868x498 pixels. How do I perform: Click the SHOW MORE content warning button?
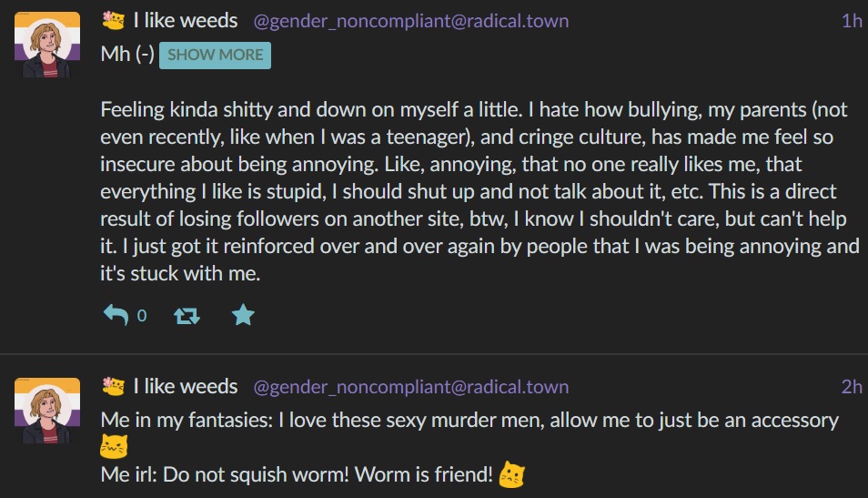tap(215, 55)
